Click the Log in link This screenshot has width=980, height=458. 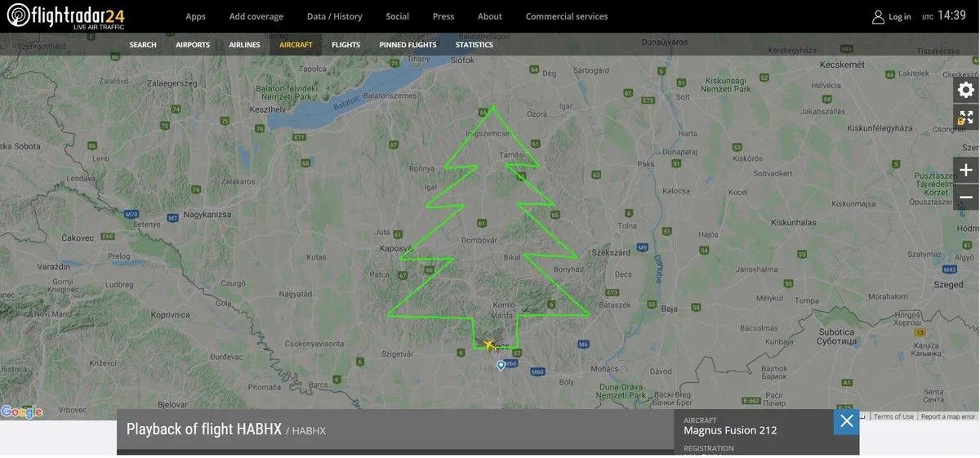click(x=899, y=17)
